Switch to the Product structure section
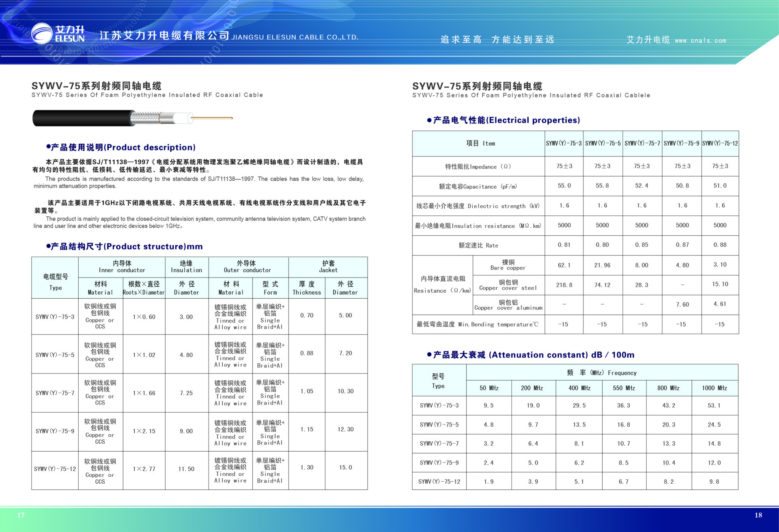This screenshot has width=779, height=532. (x=126, y=246)
